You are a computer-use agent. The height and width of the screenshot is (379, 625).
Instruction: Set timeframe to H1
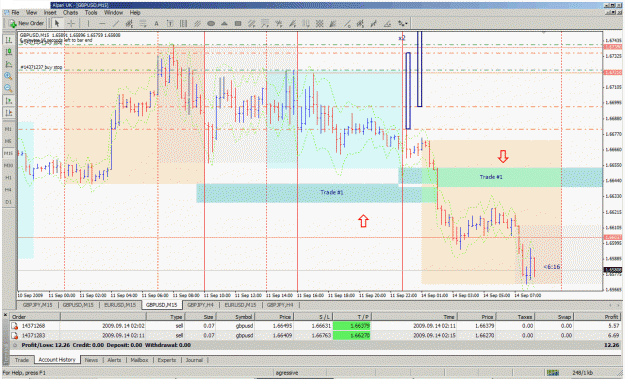8,177
